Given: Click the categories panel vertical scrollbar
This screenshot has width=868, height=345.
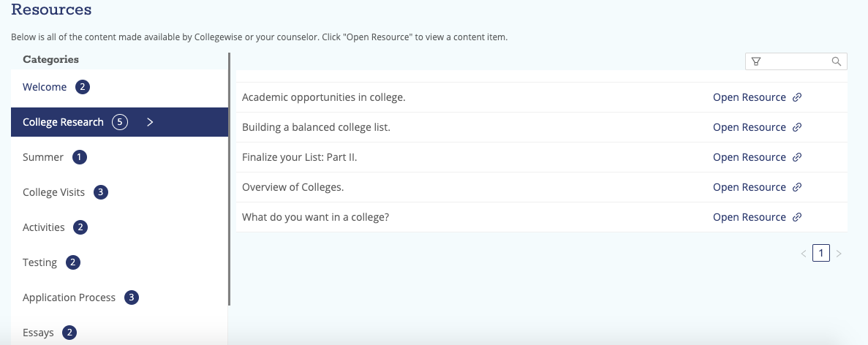Looking at the screenshot, I should (229, 179).
